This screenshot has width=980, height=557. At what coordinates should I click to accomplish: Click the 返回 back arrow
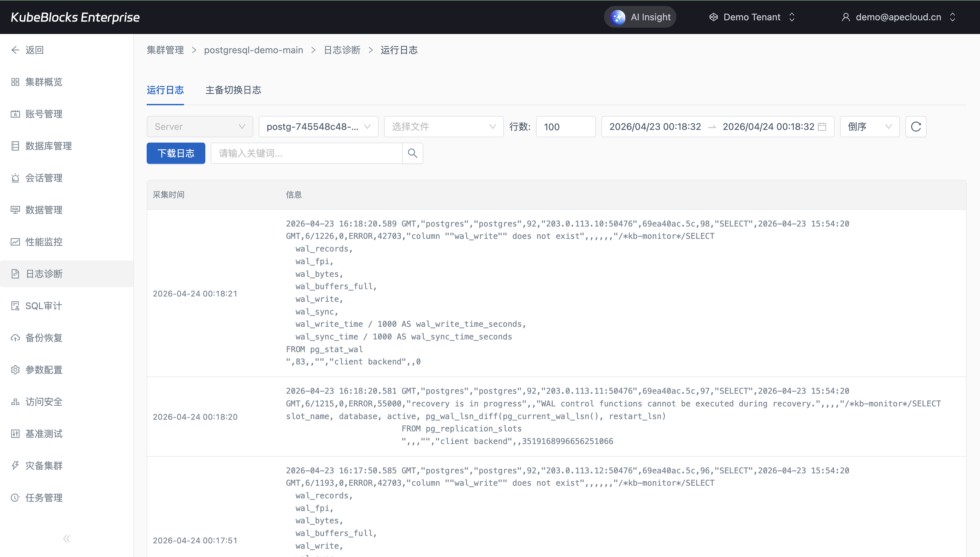(28, 50)
